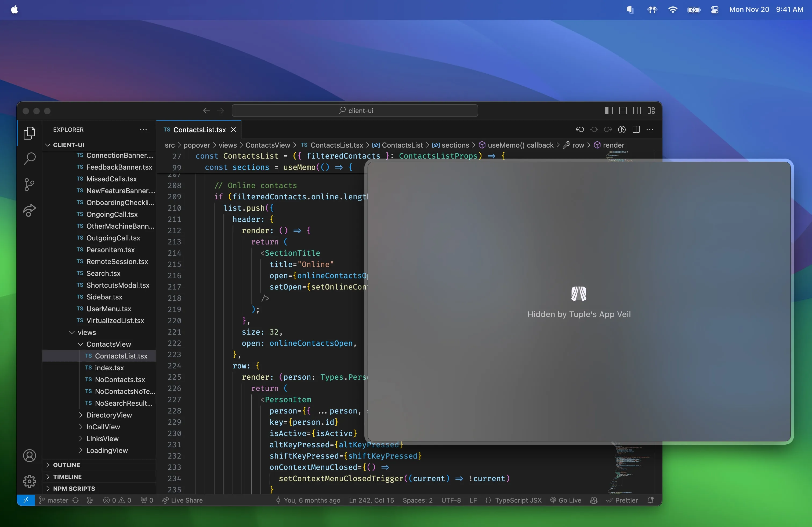Collapse the ContactsView folder

coord(108,344)
